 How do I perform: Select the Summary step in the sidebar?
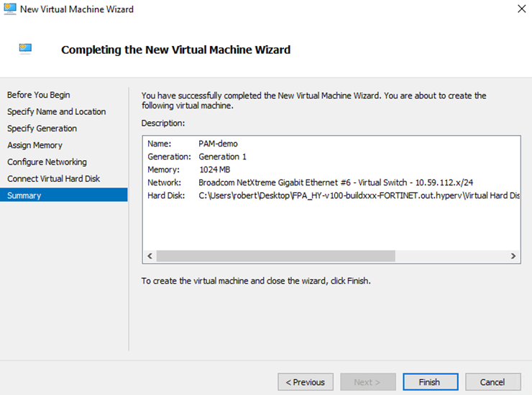24,195
